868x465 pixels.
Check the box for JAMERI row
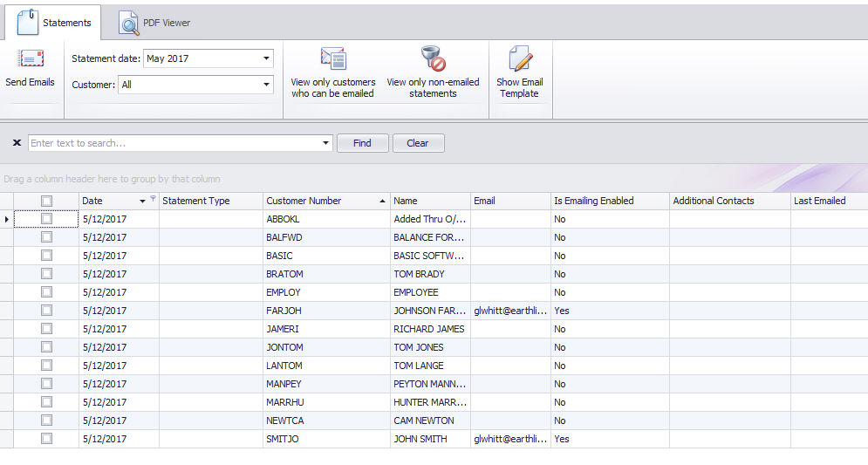46,328
